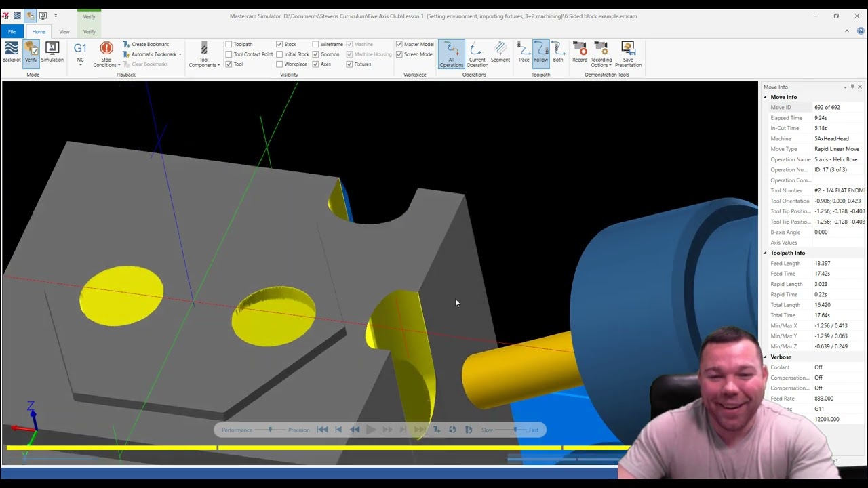Screen dimensions: 868x488
Task: Toggle the Master Model checkbox
Action: [399, 44]
